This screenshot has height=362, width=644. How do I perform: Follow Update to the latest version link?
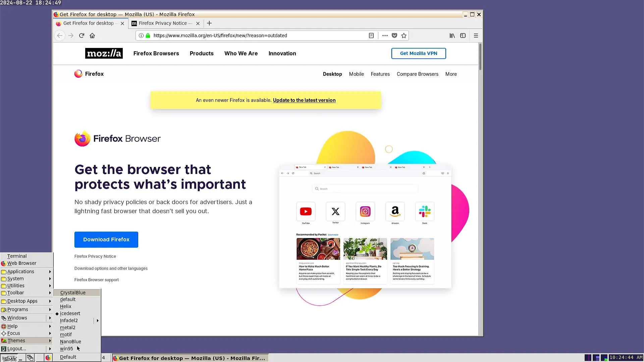[304, 100]
